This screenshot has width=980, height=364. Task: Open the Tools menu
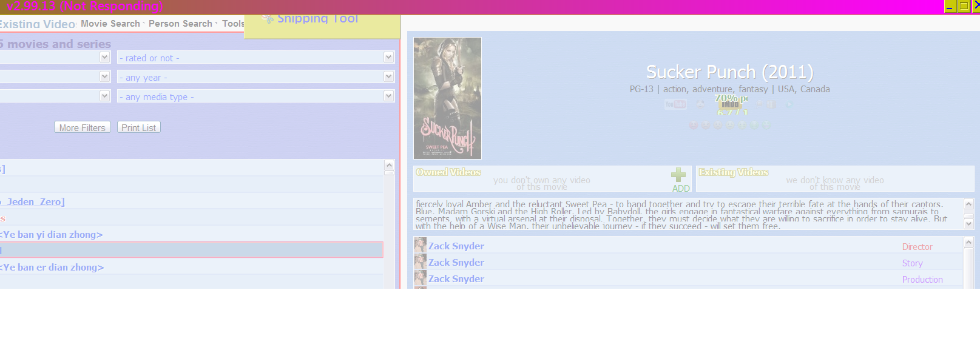[233, 24]
